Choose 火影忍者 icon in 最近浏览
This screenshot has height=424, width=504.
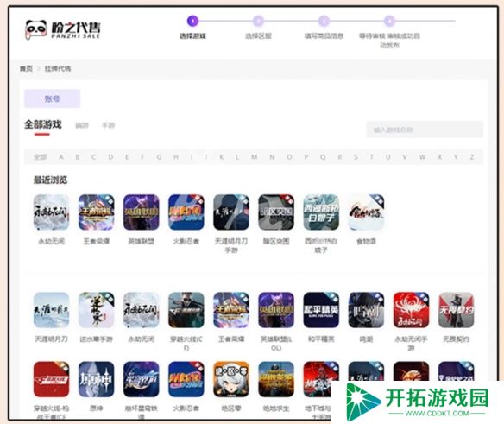[x=186, y=212]
